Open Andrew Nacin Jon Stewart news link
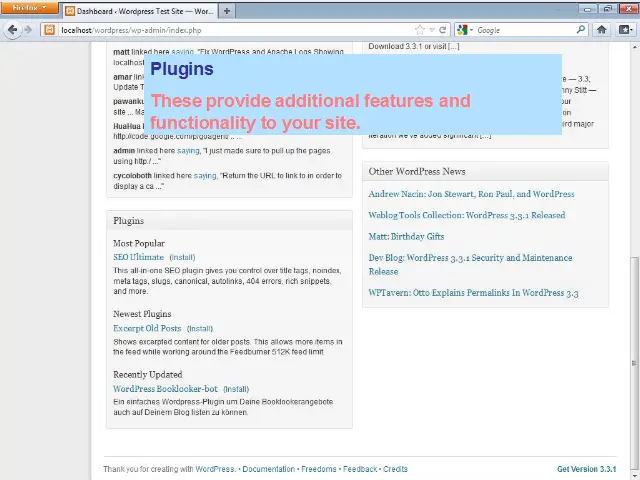This screenshot has width=640, height=480. click(471, 194)
